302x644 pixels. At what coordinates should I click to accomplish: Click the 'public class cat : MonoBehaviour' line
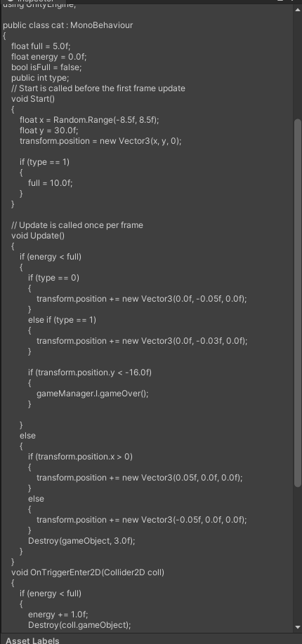[x=68, y=25]
